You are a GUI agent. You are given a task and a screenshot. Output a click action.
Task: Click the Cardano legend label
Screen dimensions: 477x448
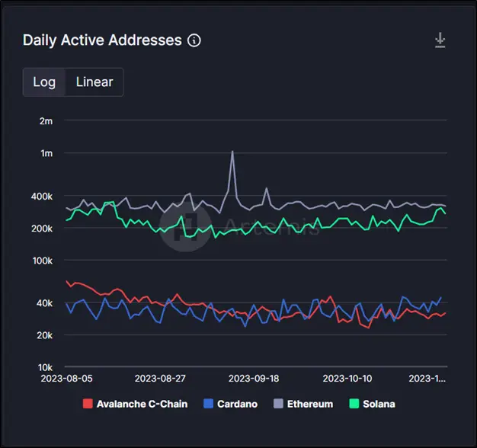coord(237,404)
